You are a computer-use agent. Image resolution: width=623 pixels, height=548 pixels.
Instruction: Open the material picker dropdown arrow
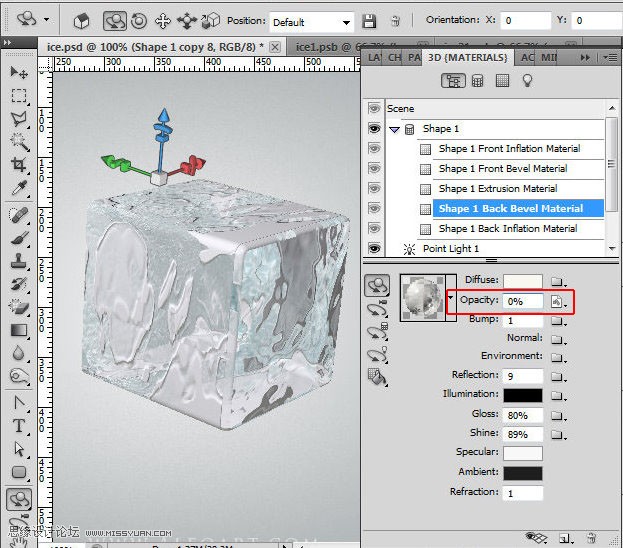[451, 298]
